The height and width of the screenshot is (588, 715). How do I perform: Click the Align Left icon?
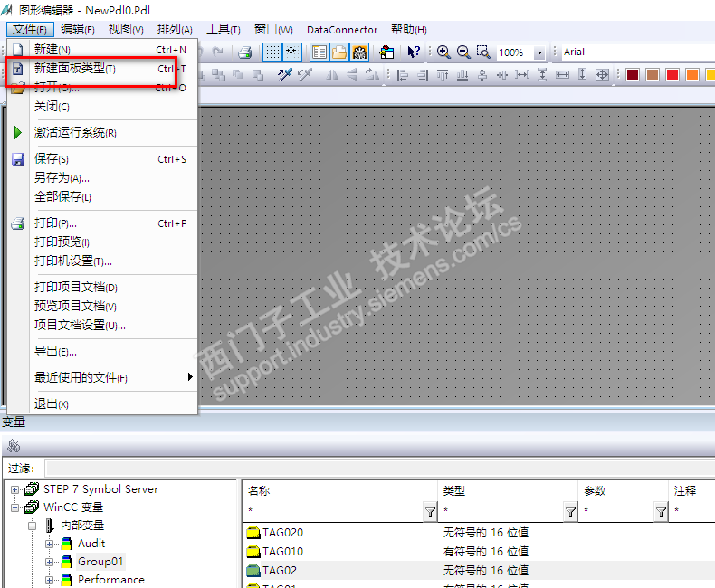tap(402, 74)
